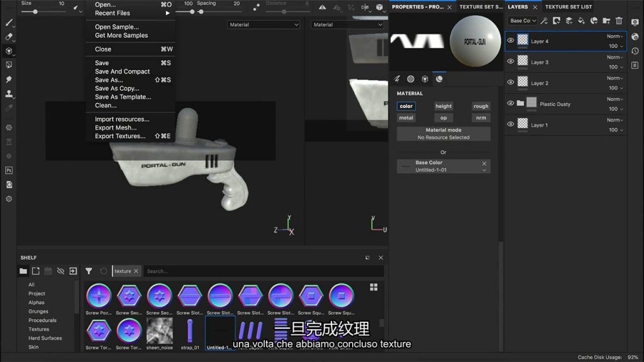Click the add layer icon
Image resolution: width=644 pixels, height=362 pixels.
[569, 21]
